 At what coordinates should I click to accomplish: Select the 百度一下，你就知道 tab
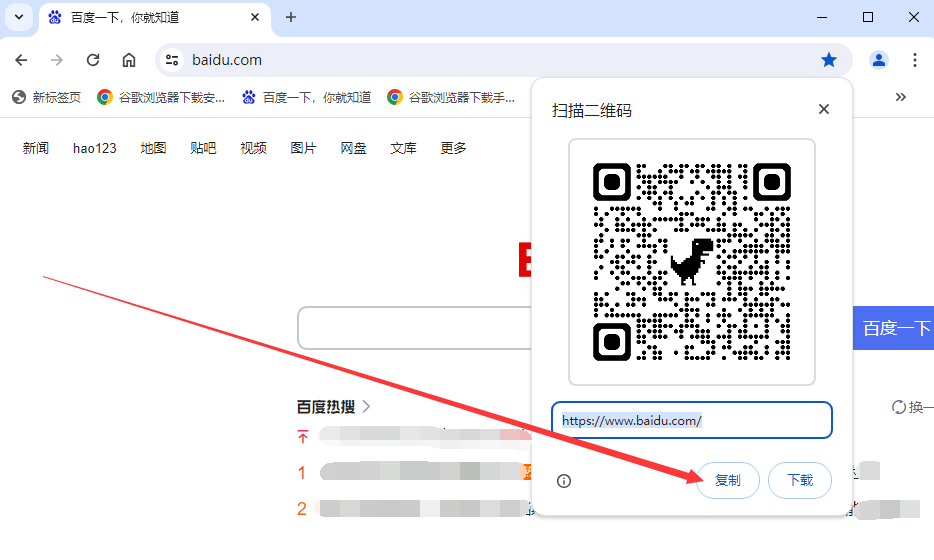[x=155, y=18]
